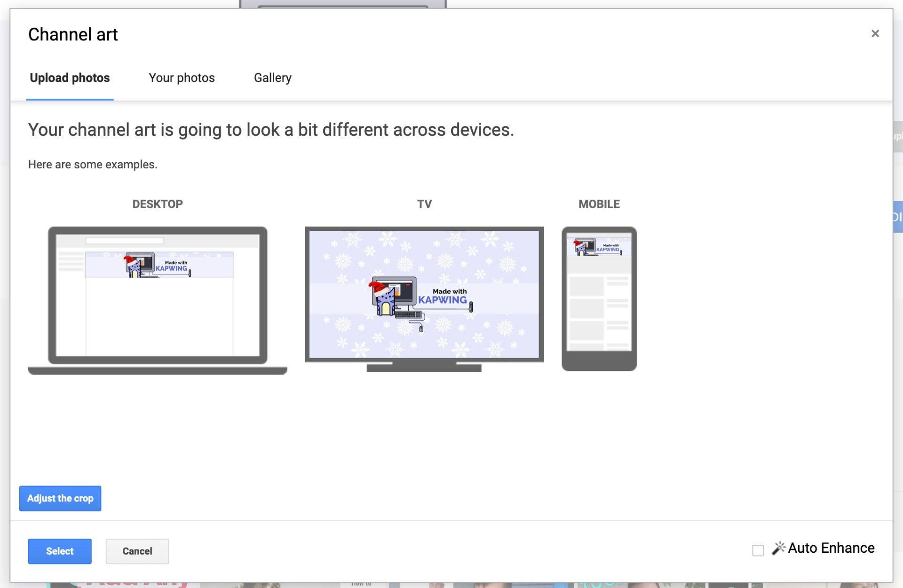Click the close dialog X icon

click(875, 33)
